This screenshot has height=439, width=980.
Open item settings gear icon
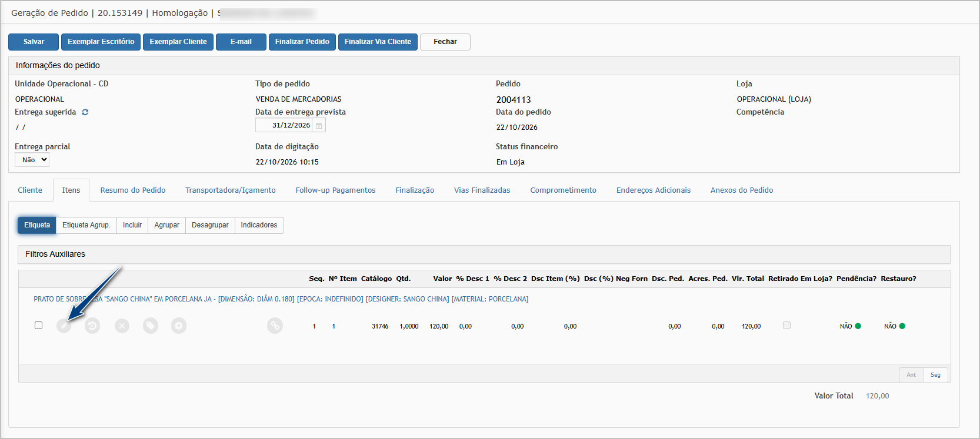179,326
